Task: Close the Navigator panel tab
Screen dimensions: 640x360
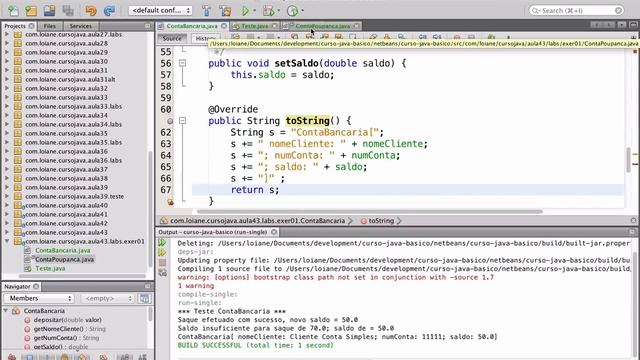Action: pos(36,287)
